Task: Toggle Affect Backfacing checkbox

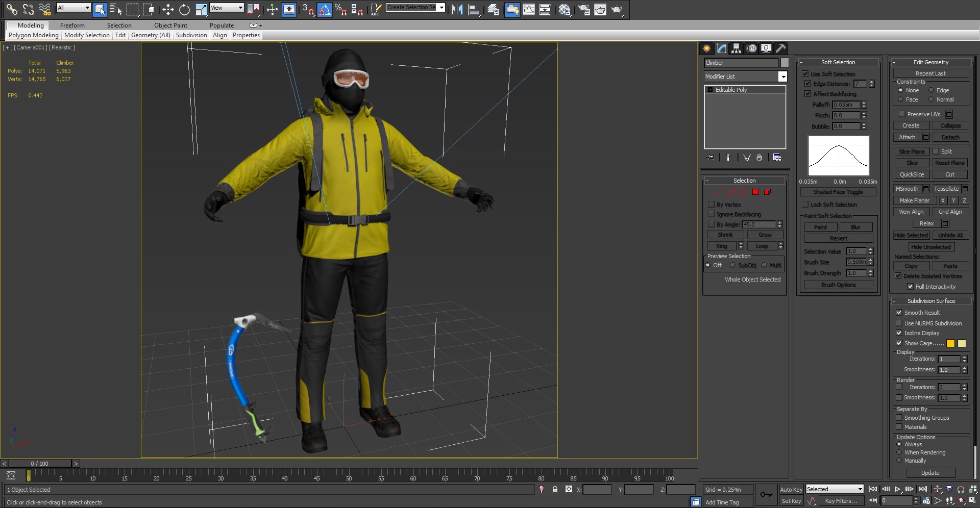Action: [807, 94]
